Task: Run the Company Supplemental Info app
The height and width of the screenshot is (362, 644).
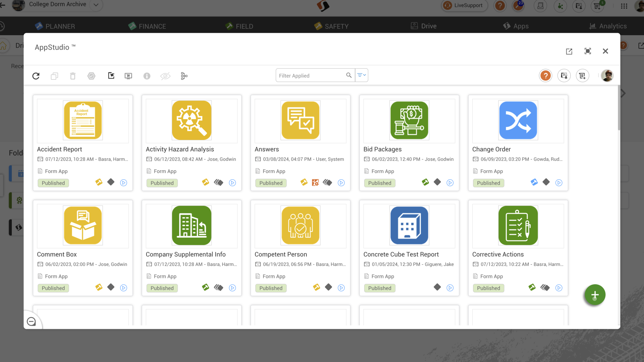Action: click(x=233, y=288)
